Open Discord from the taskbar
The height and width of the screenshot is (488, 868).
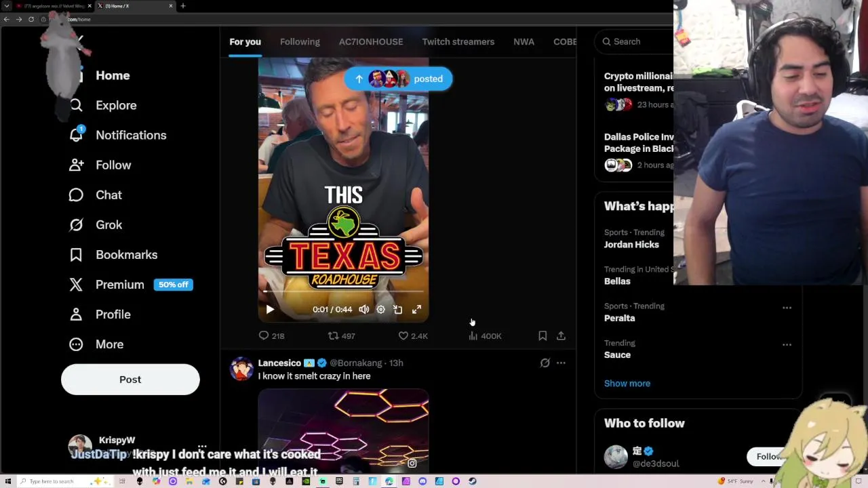pos(422,481)
